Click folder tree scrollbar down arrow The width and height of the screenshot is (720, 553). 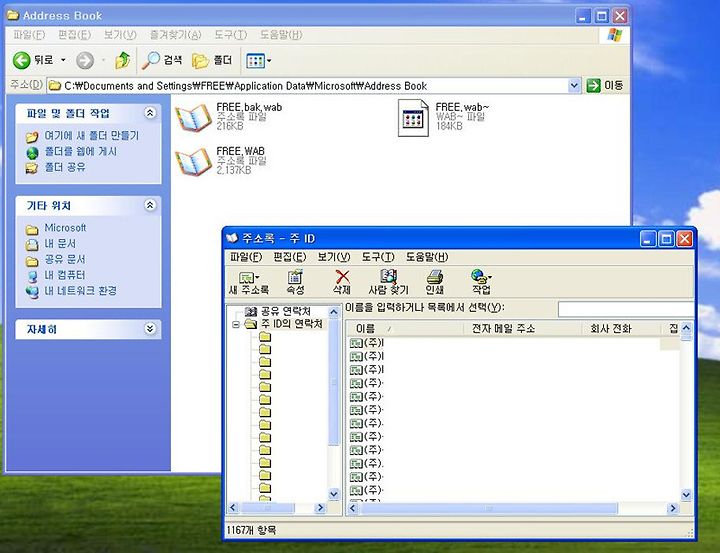[334, 495]
